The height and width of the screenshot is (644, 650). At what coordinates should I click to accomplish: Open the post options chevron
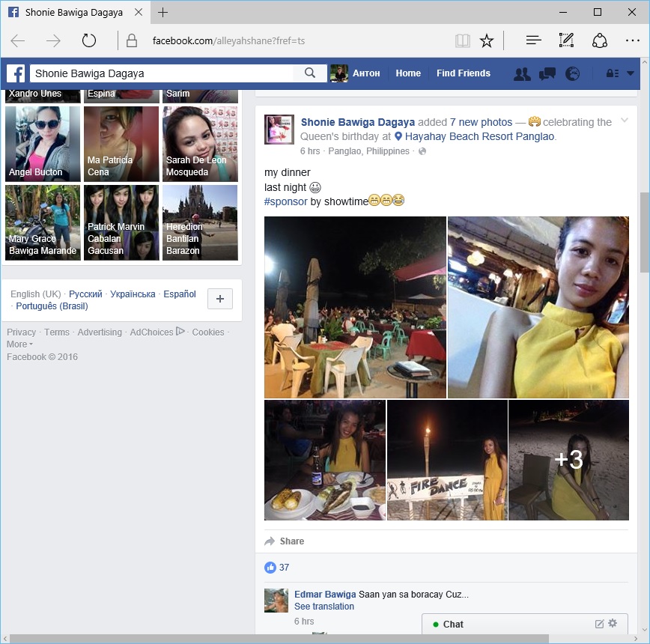(625, 121)
